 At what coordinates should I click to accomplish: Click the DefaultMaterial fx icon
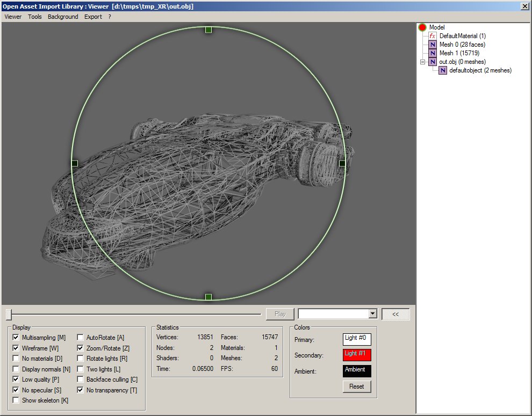click(433, 36)
